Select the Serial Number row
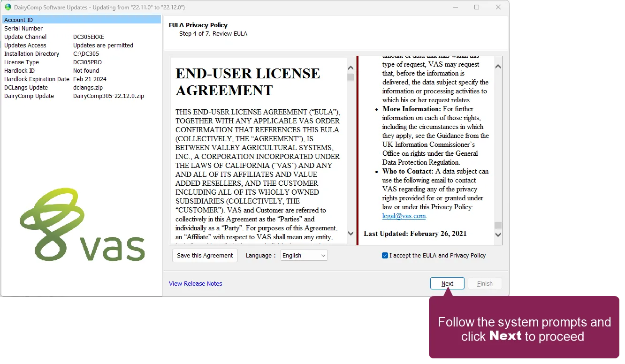 [x=82, y=29]
